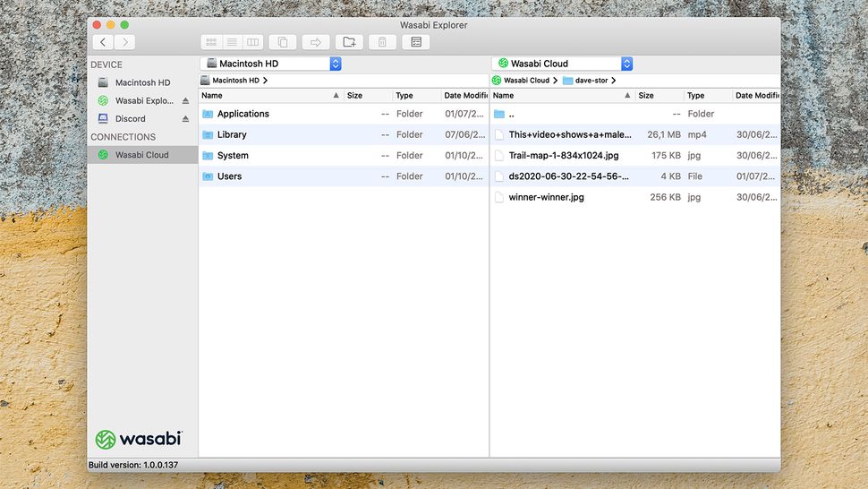
Task: Click the winner-winner.jpg file icon
Action: click(499, 197)
